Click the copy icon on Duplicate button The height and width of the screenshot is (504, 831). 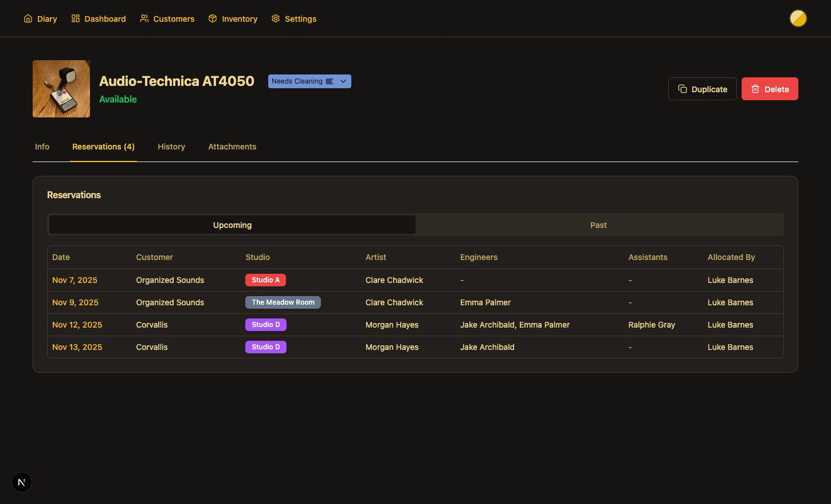pos(682,89)
